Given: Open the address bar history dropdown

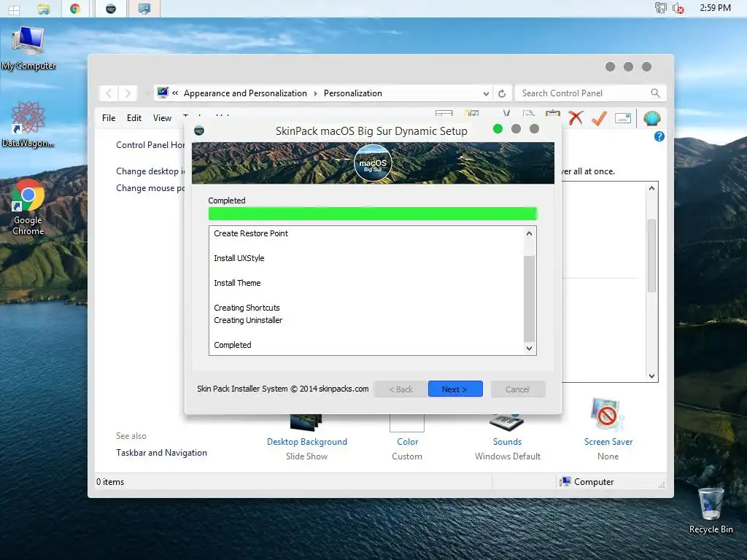Looking at the screenshot, I should pos(486,94).
